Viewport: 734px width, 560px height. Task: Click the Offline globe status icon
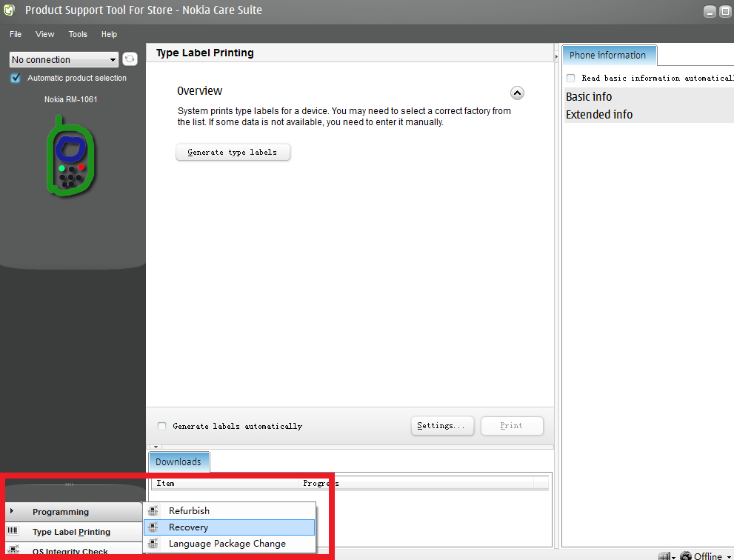point(686,556)
